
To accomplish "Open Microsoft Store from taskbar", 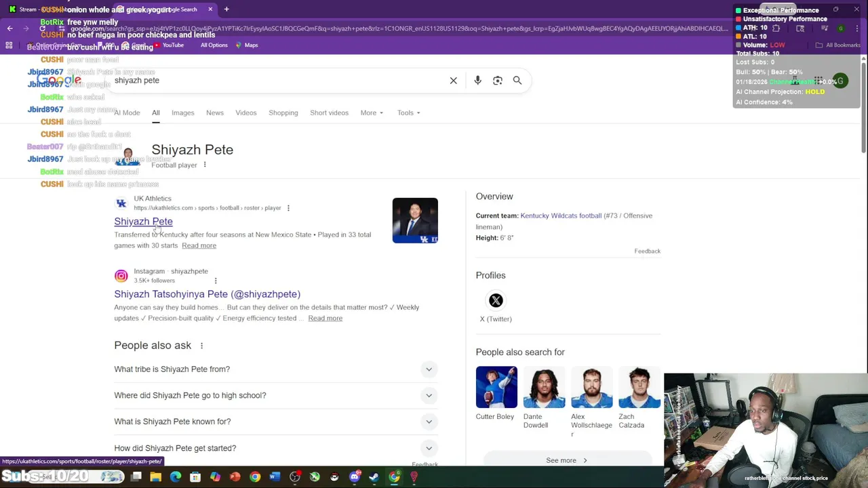I will point(195,477).
